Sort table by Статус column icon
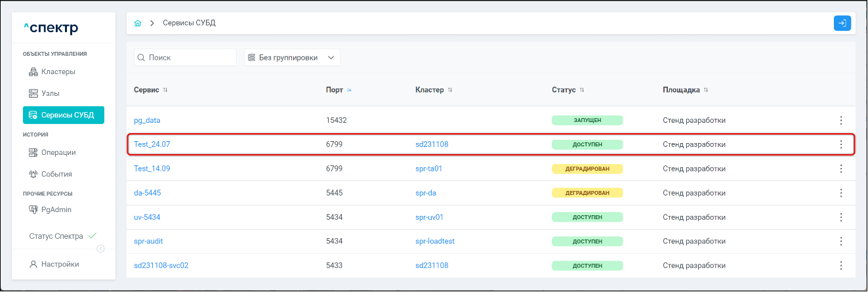This screenshot has width=868, height=292. pyautogui.click(x=582, y=90)
